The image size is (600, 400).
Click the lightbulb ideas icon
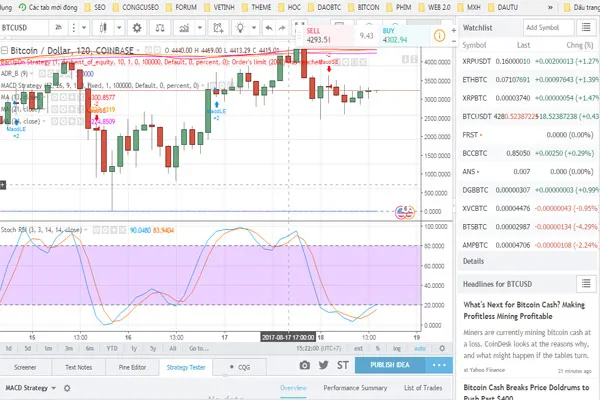coord(240,28)
